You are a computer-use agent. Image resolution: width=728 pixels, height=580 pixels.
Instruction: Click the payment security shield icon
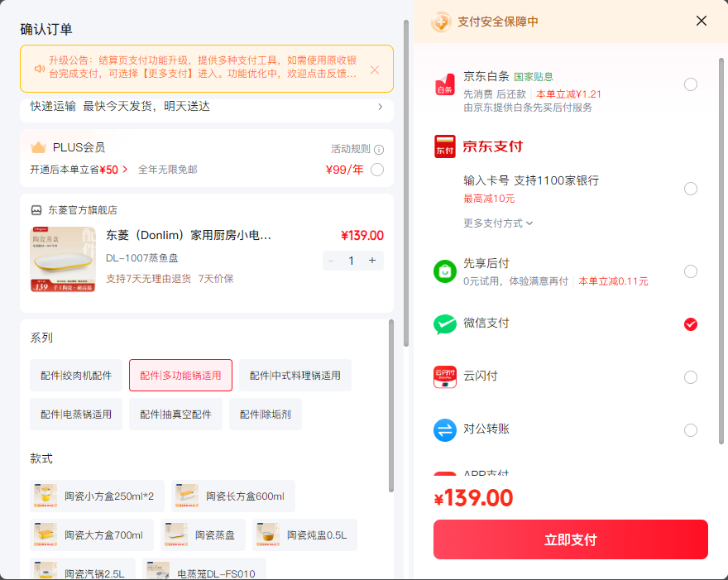point(441,22)
